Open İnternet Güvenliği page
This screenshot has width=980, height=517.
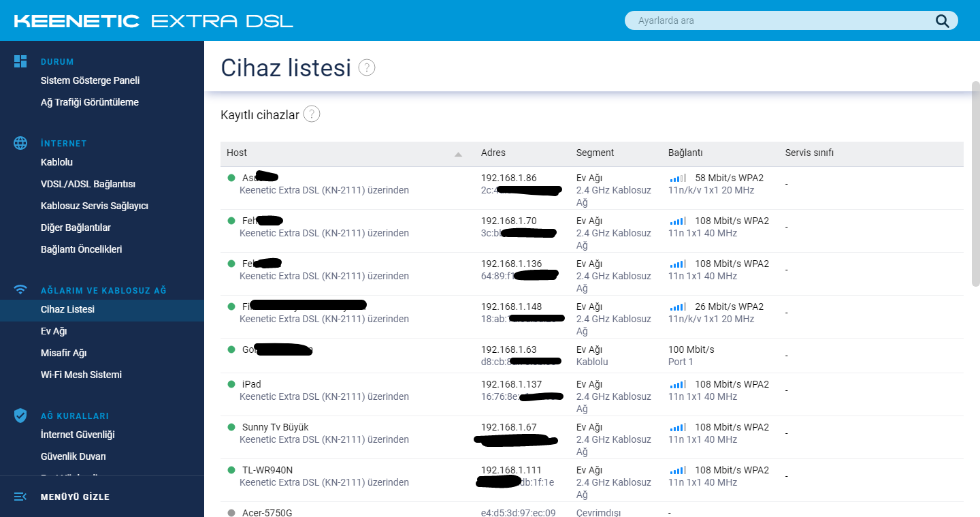(78, 435)
